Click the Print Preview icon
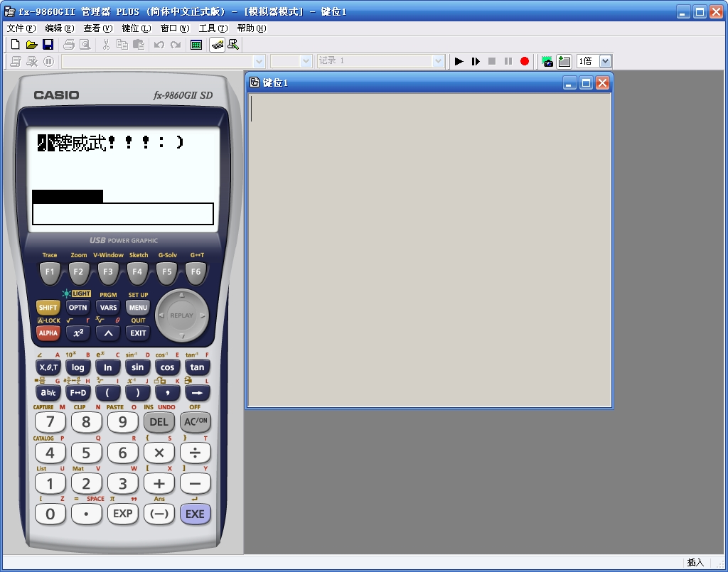The height and width of the screenshot is (572, 728). point(85,45)
